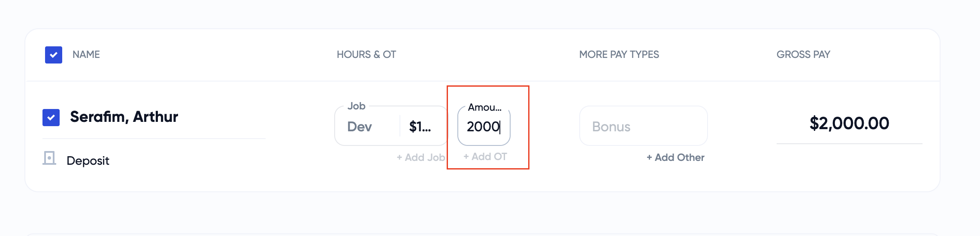Toggle the select-all checkbox beside NAME
The width and height of the screenshot is (980, 236).
pyautogui.click(x=54, y=55)
